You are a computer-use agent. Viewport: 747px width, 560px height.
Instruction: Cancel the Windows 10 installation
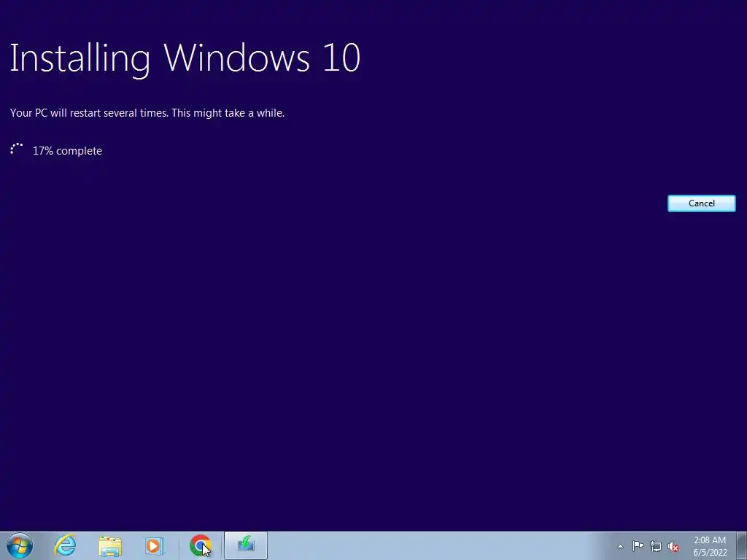coord(701,203)
